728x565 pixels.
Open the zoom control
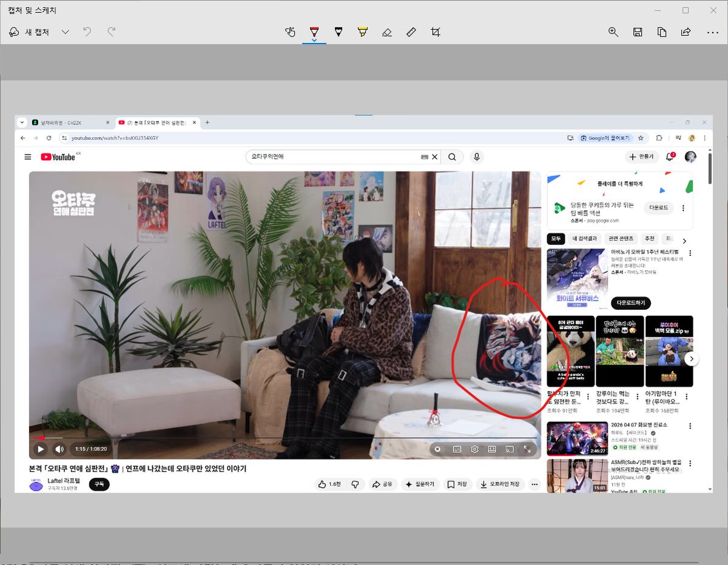613,32
